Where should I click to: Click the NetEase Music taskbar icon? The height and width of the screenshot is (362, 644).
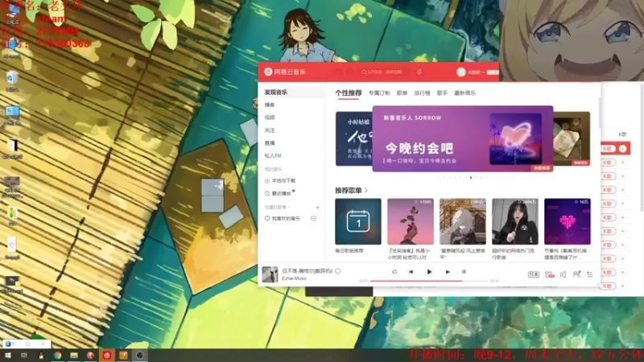click(107, 356)
